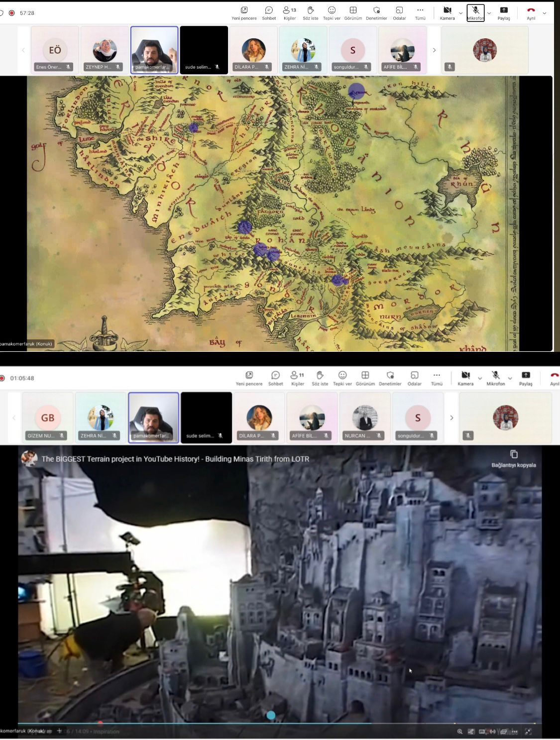Open Yeni pencere in the 01:05:48 meeting

click(x=249, y=378)
